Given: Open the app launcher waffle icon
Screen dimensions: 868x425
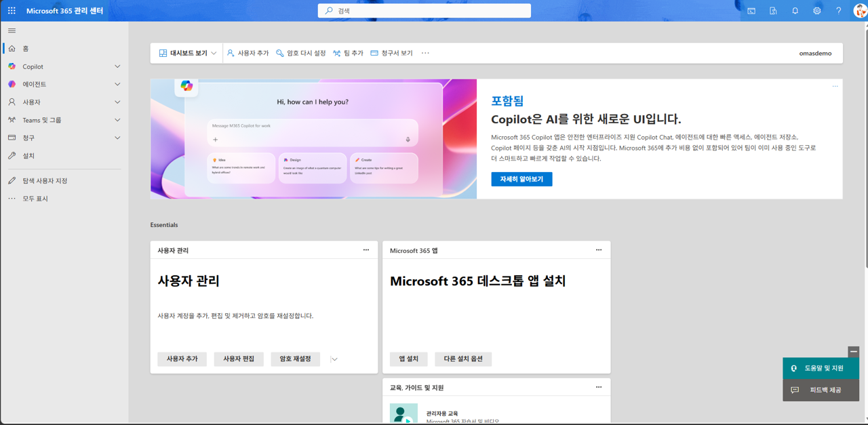Looking at the screenshot, I should coord(12,11).
